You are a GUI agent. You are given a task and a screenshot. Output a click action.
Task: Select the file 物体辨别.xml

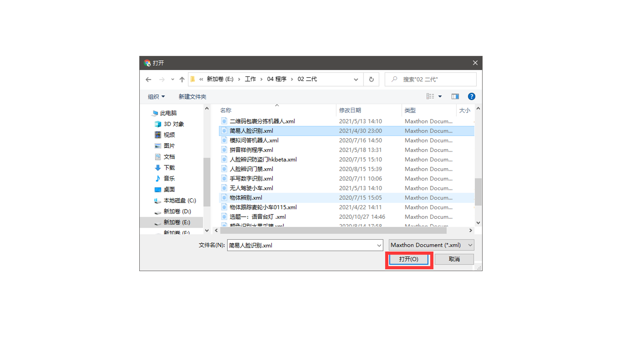[x=246, y=198]
